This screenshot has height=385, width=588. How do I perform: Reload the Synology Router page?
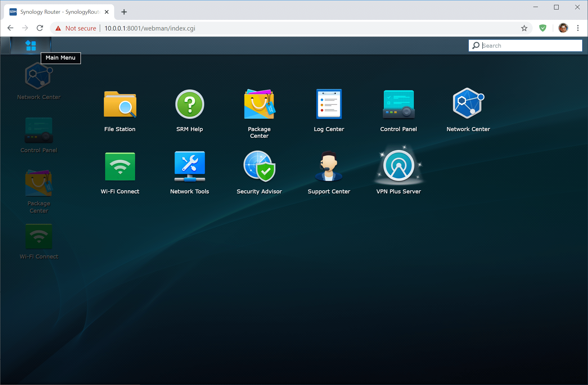(x=40, y=28)
